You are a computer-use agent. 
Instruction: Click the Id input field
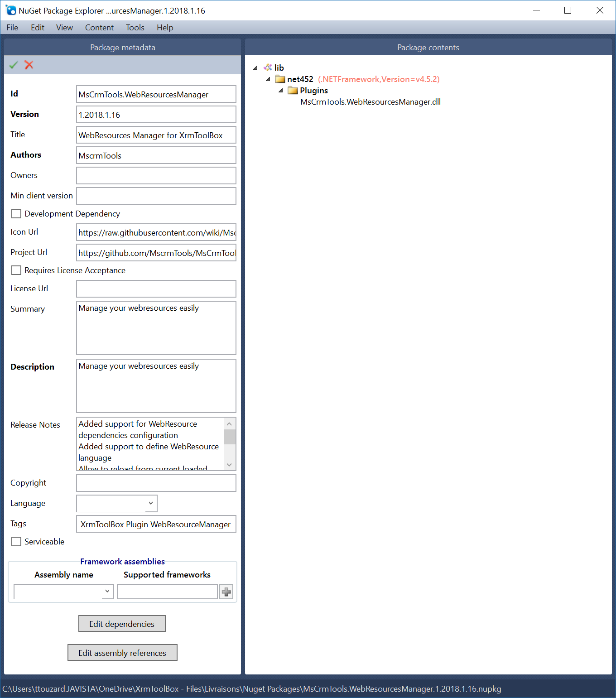156,94
